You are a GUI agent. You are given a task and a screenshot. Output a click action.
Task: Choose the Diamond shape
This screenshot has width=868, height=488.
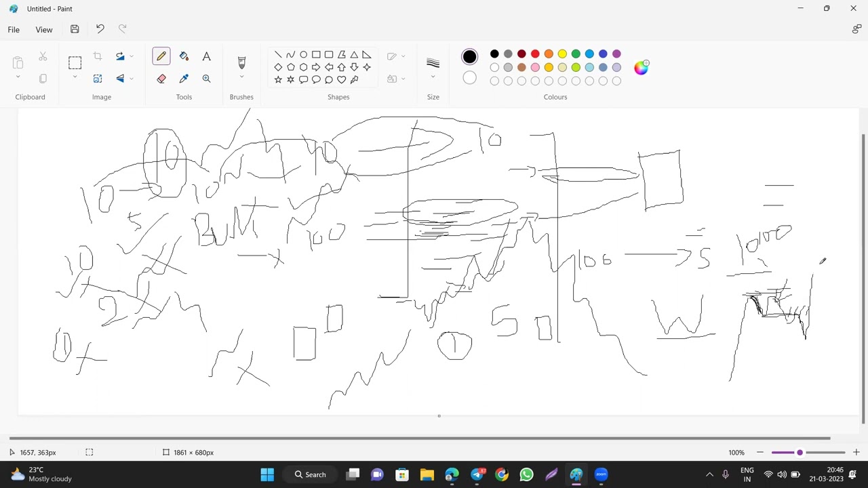tap(278, 67)
